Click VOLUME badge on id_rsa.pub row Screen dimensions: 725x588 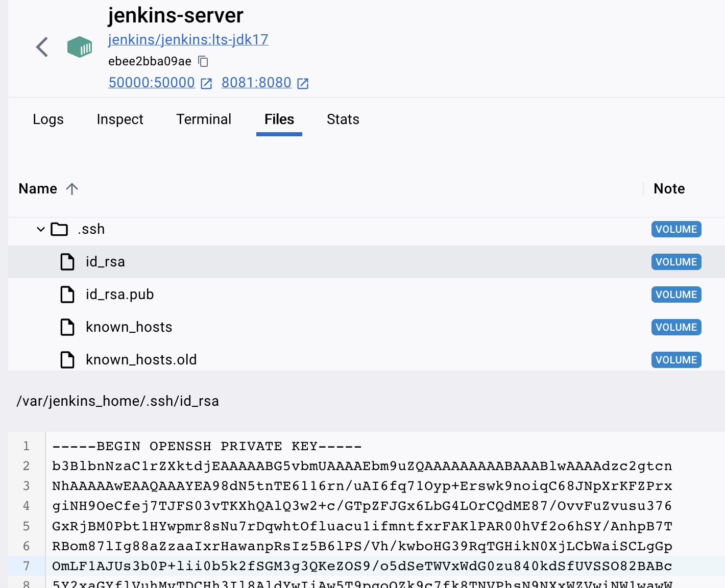tap(676, 295)
